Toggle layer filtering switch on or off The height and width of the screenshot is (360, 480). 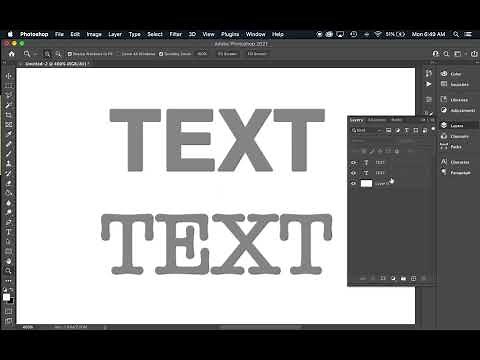[433, 129]
